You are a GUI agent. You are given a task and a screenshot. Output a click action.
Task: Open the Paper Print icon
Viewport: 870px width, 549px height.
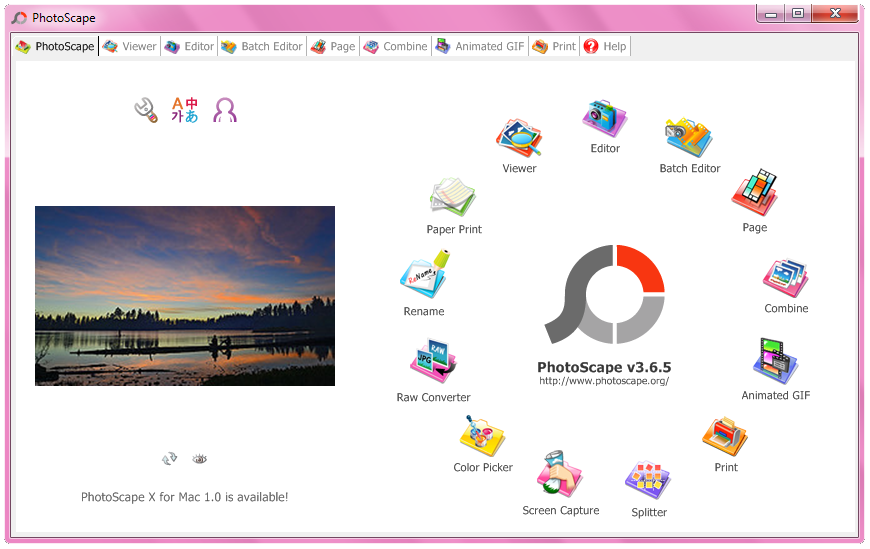453,197
